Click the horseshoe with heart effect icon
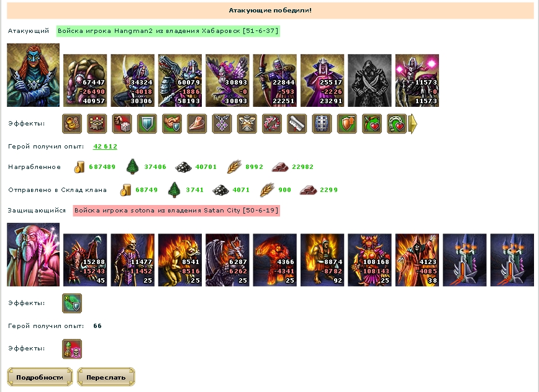 click(x=397, y=124)
